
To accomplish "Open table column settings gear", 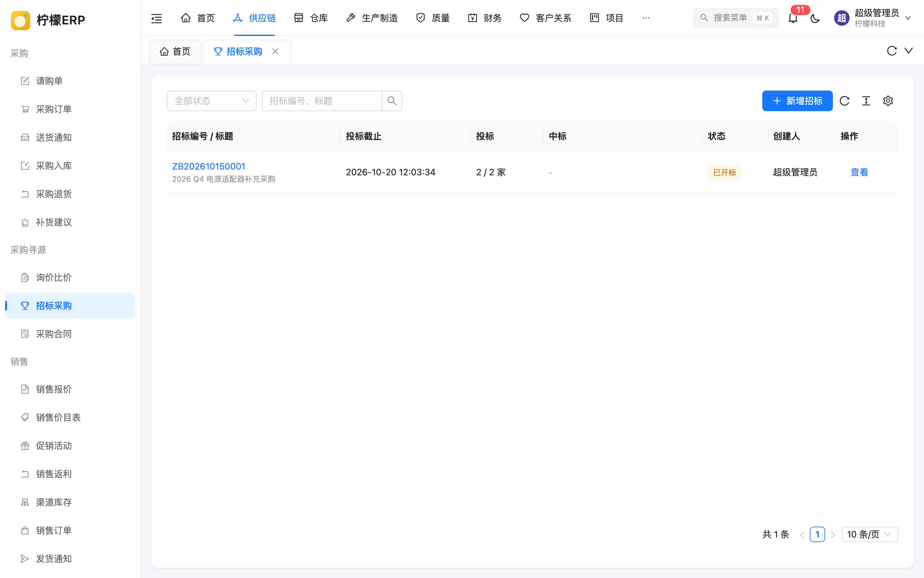I will (888, 101).
